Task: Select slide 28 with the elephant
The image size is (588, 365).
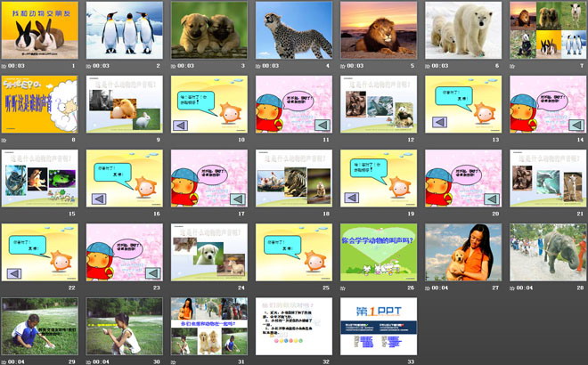Action: coord(548,253)
